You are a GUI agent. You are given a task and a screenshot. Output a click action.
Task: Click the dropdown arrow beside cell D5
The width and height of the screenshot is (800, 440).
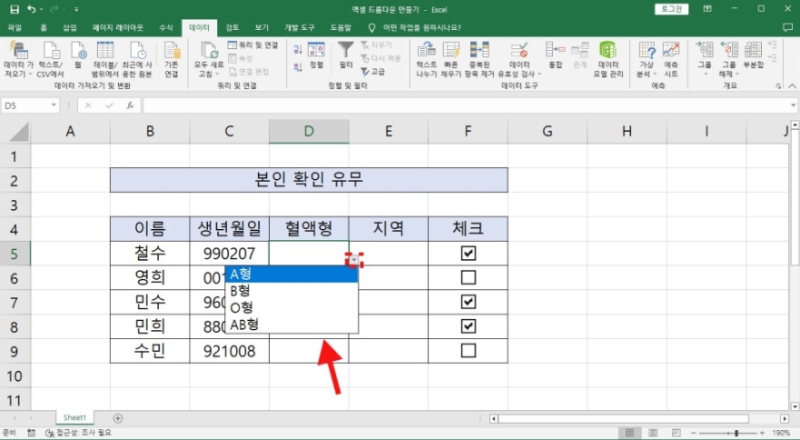355,260
